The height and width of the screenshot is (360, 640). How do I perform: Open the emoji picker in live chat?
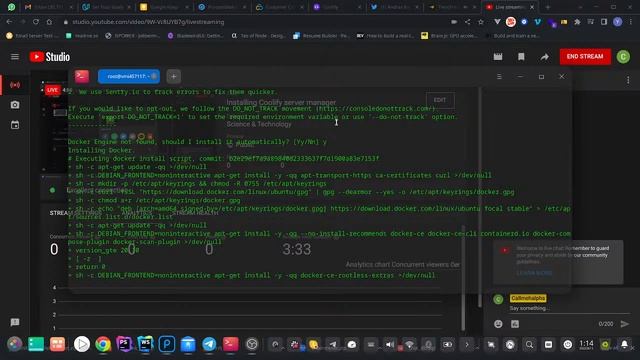pos(498,324)
